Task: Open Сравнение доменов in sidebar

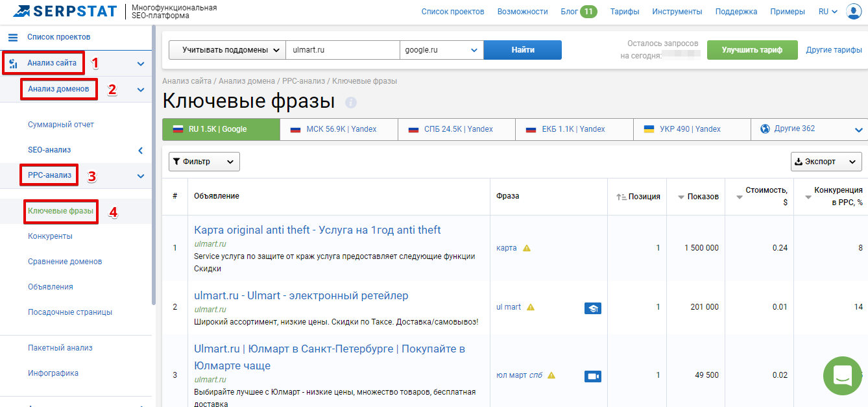Action: (65, 262)
